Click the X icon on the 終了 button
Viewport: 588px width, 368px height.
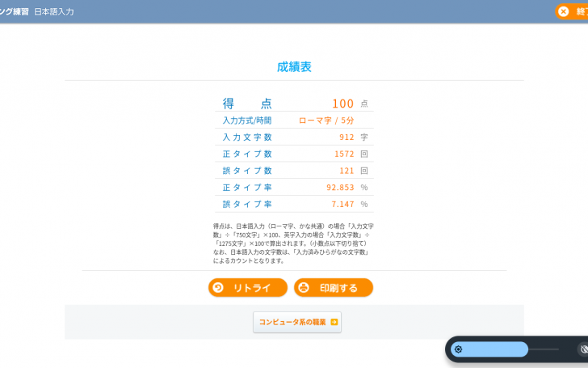pyautogui.click(x=563, y=11)
